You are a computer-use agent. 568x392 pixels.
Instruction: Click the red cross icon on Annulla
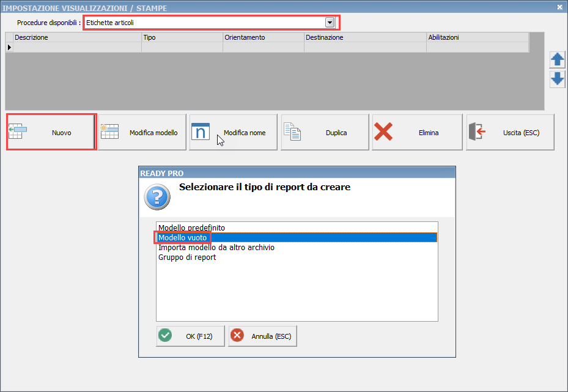tap(237, 335)
